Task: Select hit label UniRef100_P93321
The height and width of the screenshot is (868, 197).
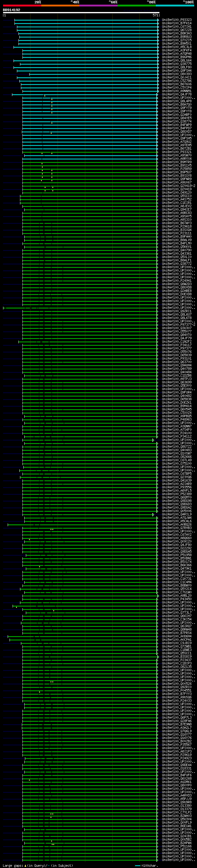Action: click(x=177, y=152)
